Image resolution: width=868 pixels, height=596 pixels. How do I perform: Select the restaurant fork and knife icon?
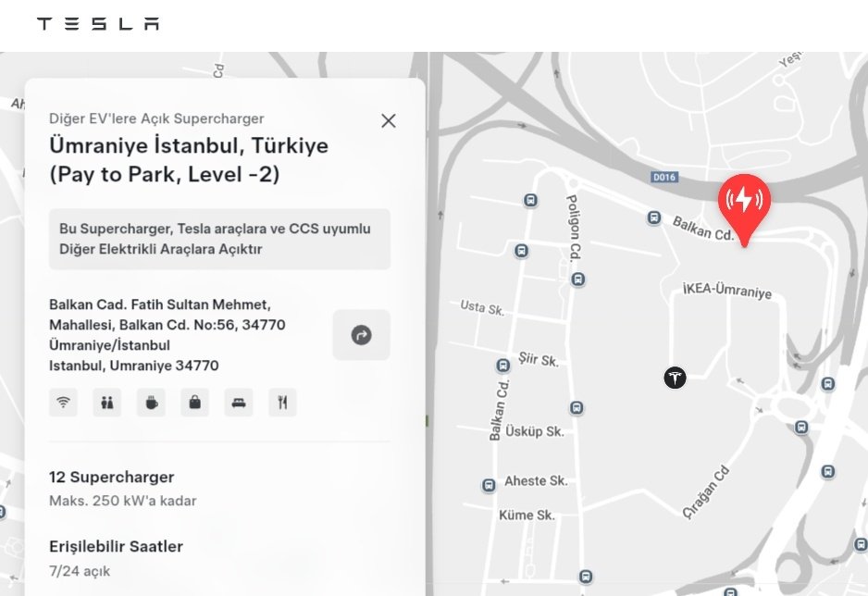[x=282, y=403]
